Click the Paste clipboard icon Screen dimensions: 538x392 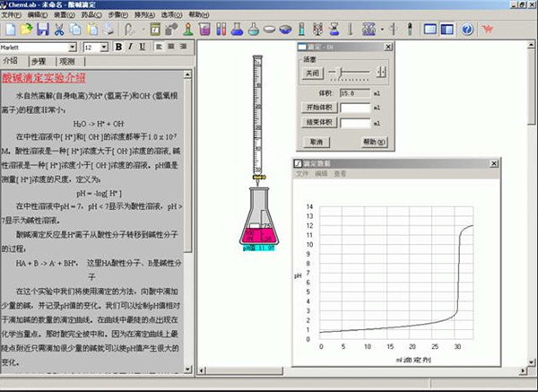click(x=92, y=30)
